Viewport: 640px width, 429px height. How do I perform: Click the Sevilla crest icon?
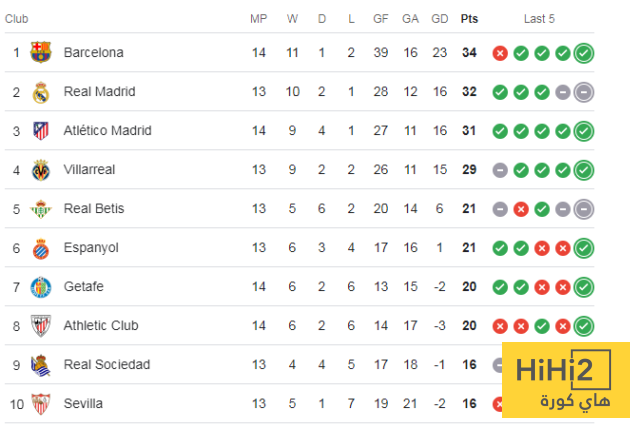pyautogui.click(x=41, y=404)
